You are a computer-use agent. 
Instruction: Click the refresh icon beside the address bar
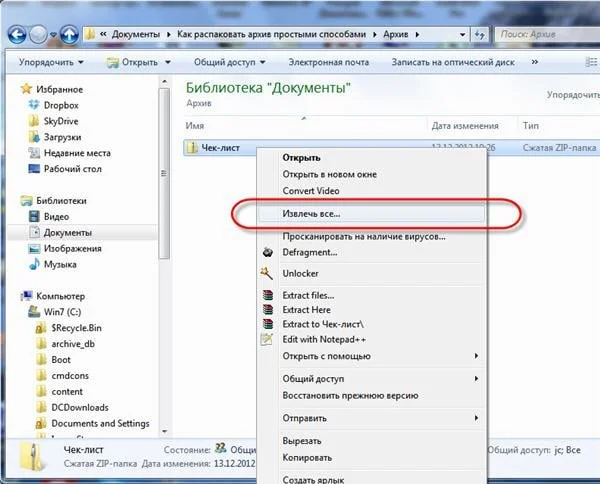coord(480,35)
